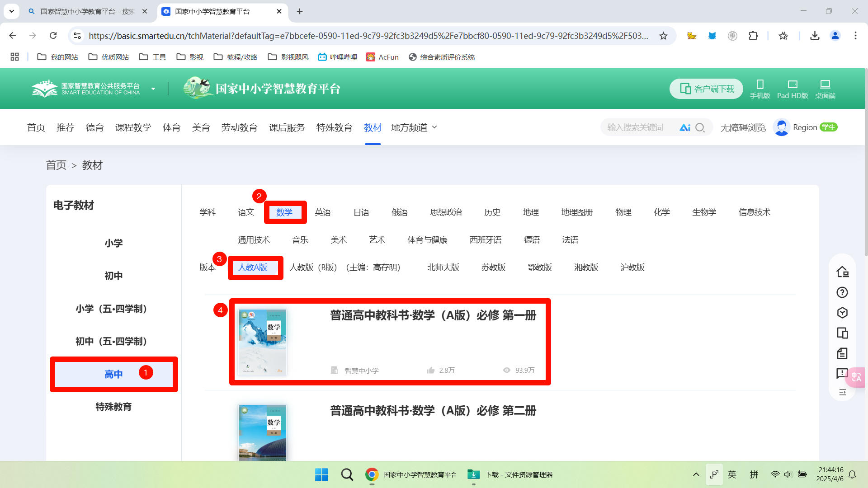Click 无障碍浏览 accessibility link

pyautogui.click(x=743, y=127)
